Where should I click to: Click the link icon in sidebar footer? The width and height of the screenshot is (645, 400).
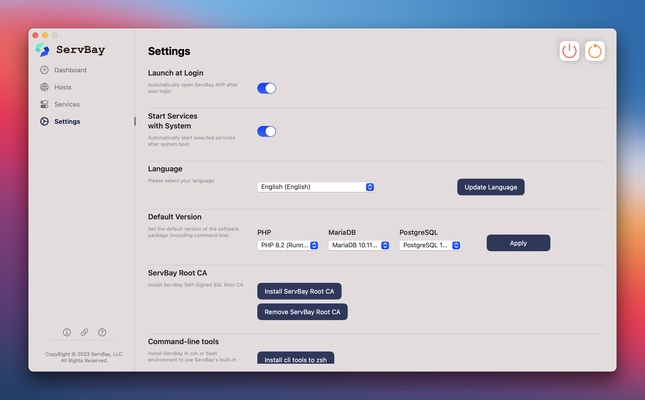point(84,332)
